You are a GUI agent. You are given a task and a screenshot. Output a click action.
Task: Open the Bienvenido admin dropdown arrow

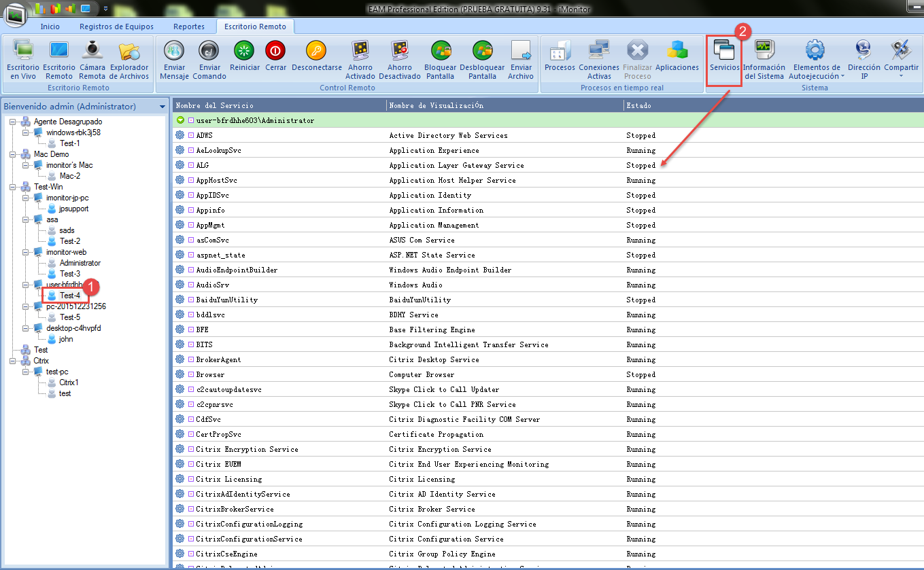tap(162, 107)
